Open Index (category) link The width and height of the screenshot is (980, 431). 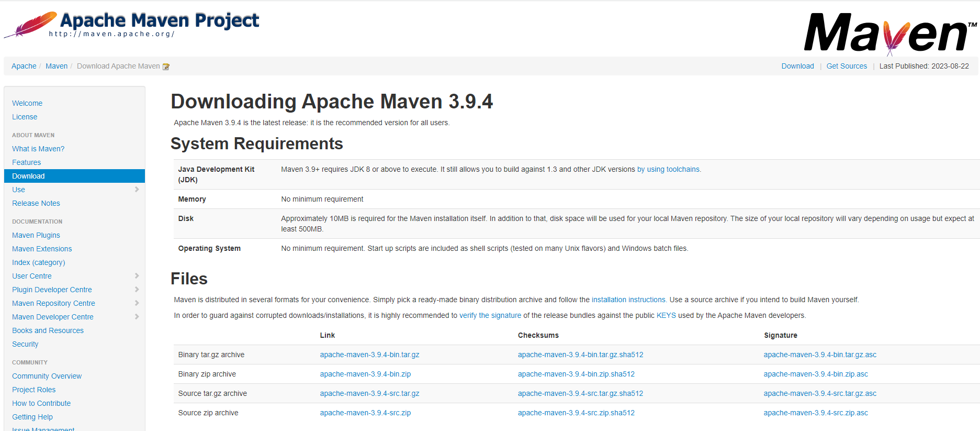(39, 262)
